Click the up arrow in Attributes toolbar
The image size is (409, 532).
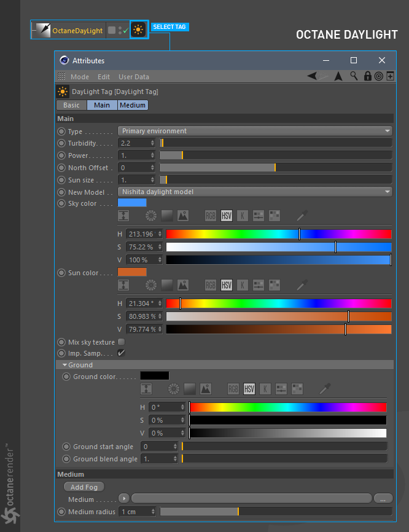(x=338, y=76)
